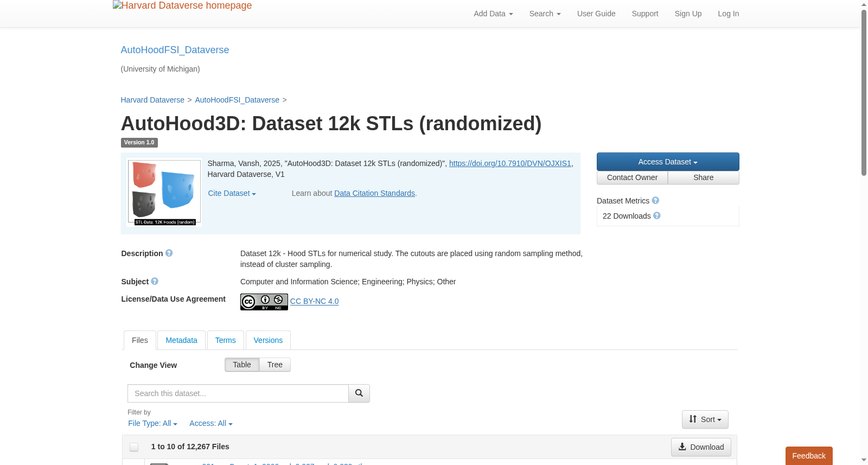Open User Guide in the navbar
This screenshot has height=465, width=868.
pos(596,14)
